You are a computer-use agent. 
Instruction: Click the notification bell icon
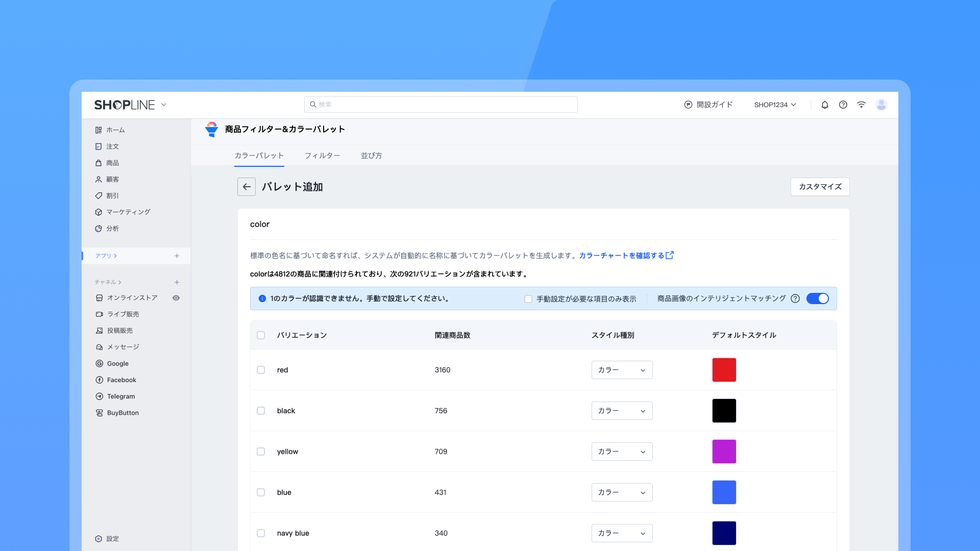tap(825, 105)
